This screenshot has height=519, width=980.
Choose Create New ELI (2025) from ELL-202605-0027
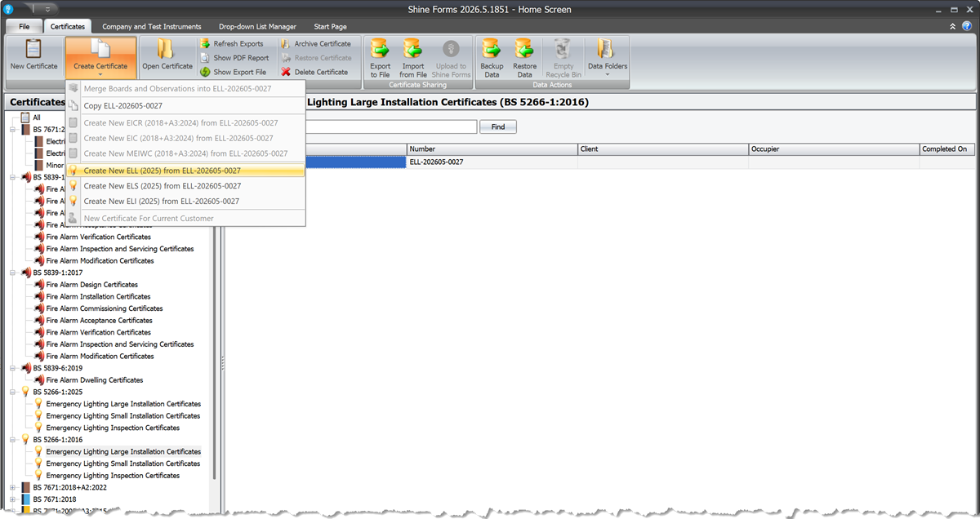pyautogui.click(x=185, y=201)
